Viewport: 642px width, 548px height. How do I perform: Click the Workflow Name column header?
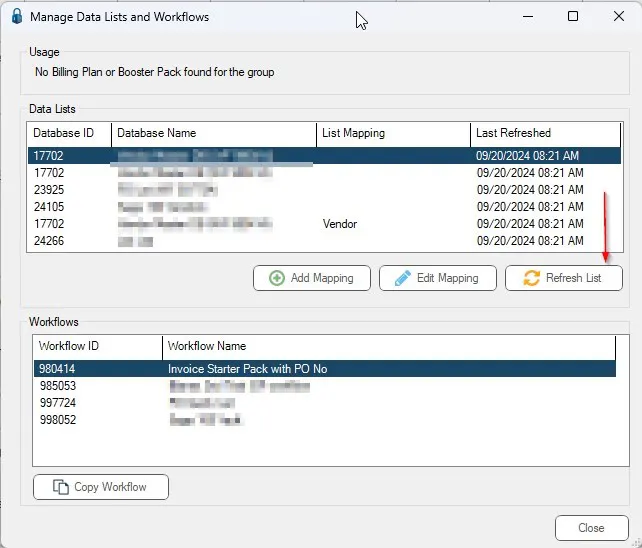389,346
